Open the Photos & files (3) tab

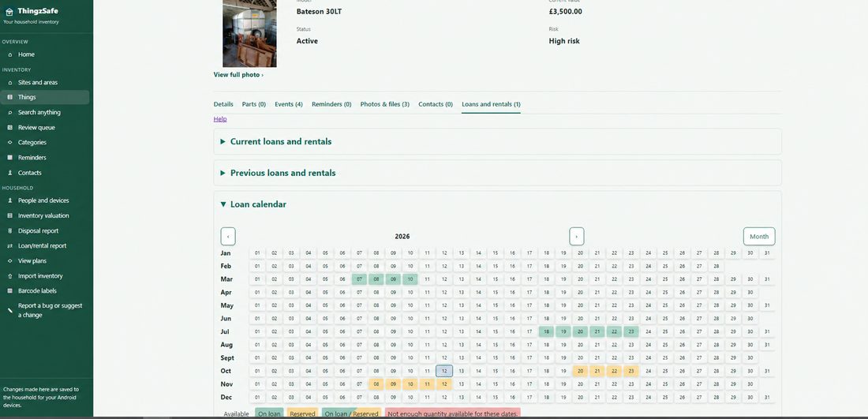click(x=385, y=104)
